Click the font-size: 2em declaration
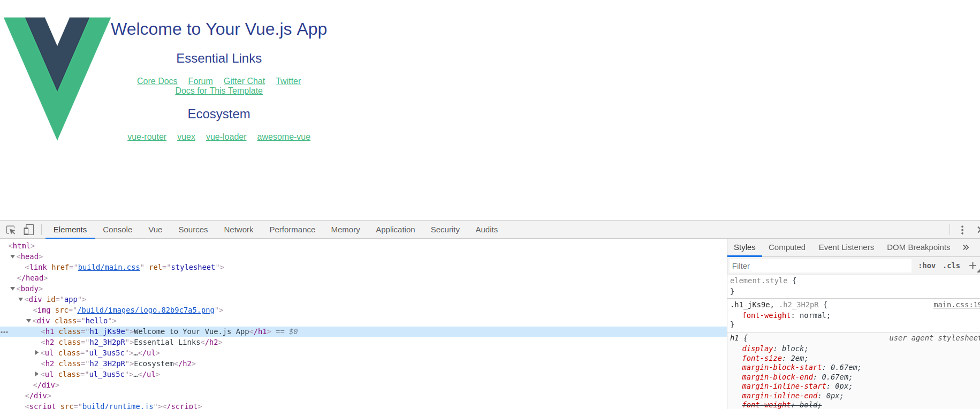Image resolution: width=980 pixels, height=409 pixels. click(x=774, y=358)
